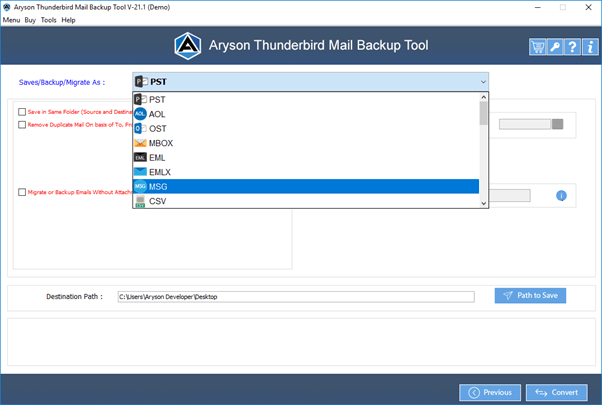The image size is (602, 405).
Task: Toggle Remove Duplicate Mail checkbox
Action: (22, 125)
